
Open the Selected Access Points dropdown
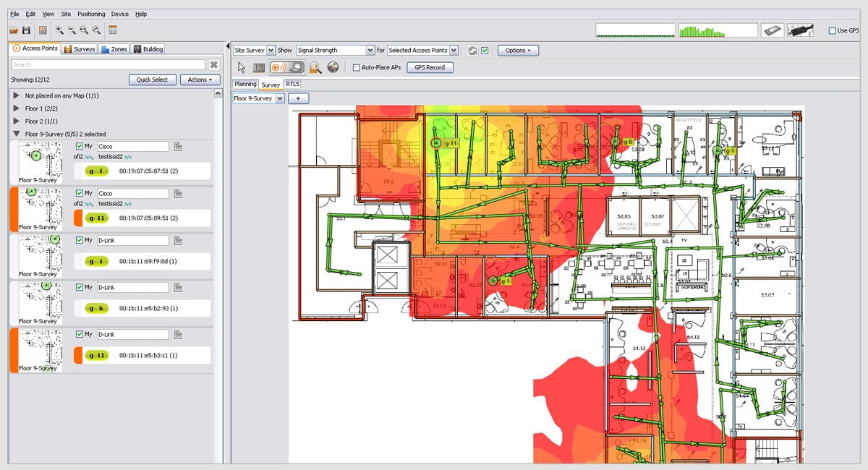click(454, 51)
